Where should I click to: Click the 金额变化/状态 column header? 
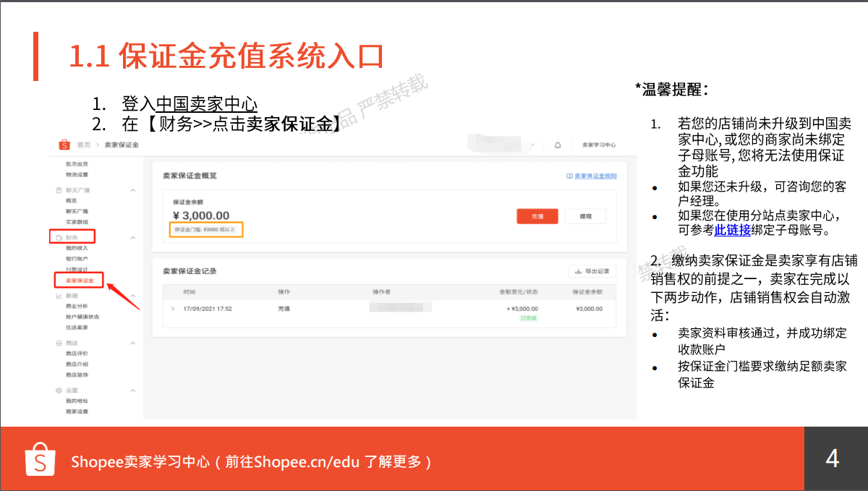[x=519, y=291]
